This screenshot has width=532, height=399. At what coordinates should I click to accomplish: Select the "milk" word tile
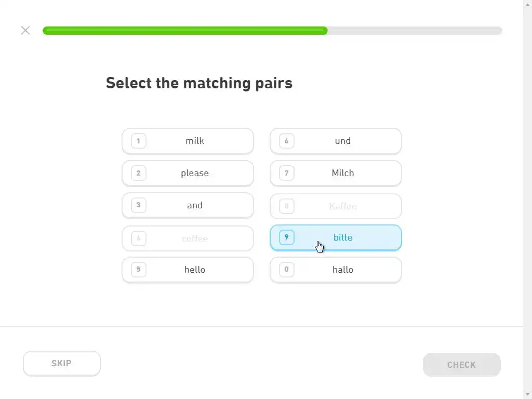(195, 141)
